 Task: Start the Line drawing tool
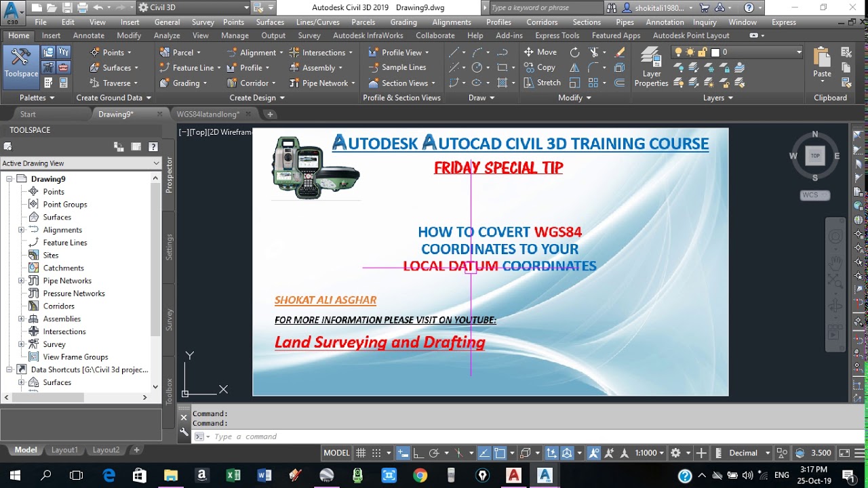[454, 52]
